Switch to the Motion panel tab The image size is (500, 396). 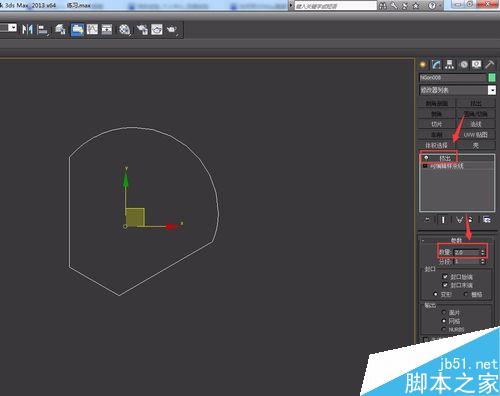pyautogui.click(x=464, y=64)
